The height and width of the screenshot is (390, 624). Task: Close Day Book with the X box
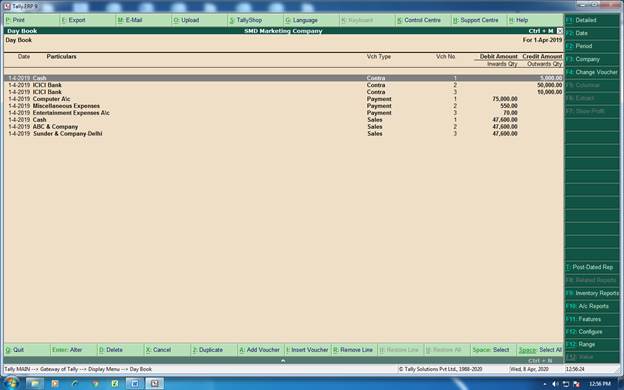click(x=560, y=31)
